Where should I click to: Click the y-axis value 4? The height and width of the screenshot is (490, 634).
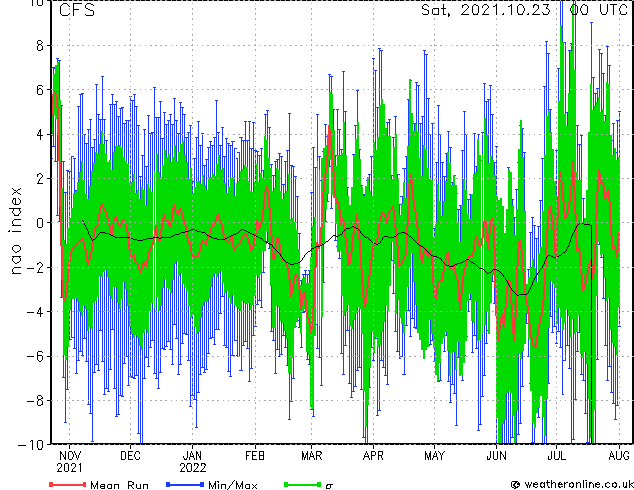40,135
